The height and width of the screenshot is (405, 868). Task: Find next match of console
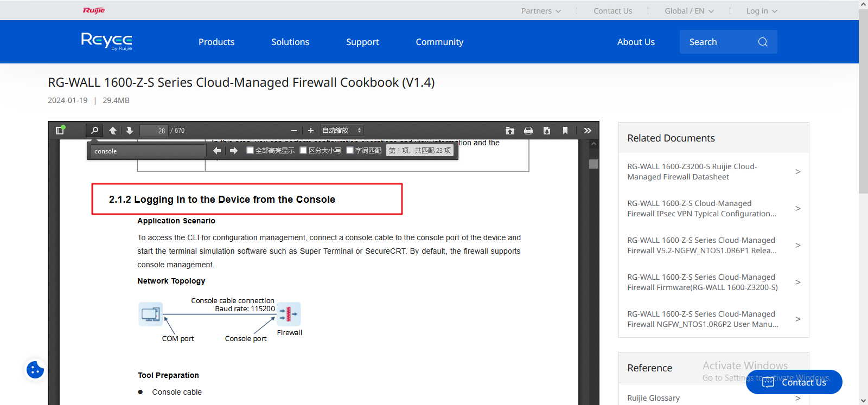coord(234,151)
